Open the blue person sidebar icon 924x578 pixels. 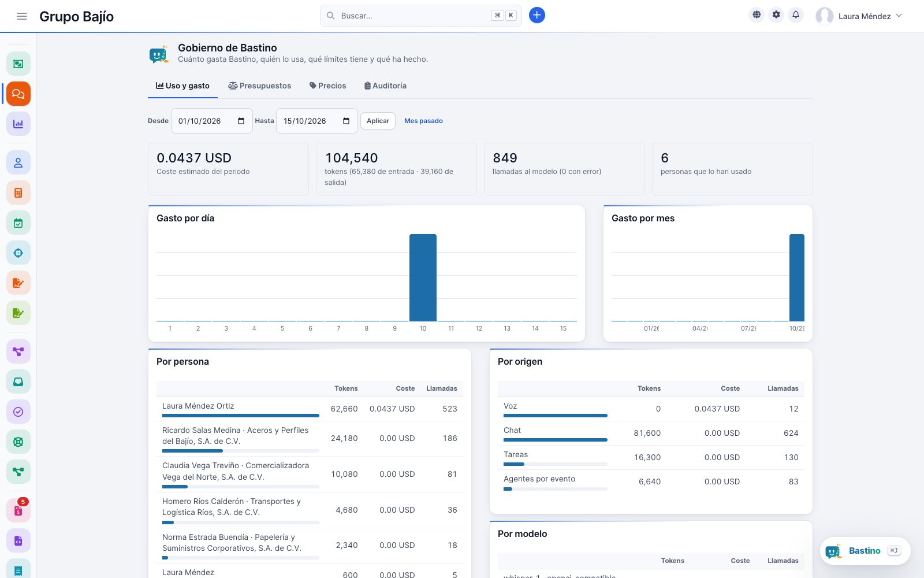(x=18, y=162)
